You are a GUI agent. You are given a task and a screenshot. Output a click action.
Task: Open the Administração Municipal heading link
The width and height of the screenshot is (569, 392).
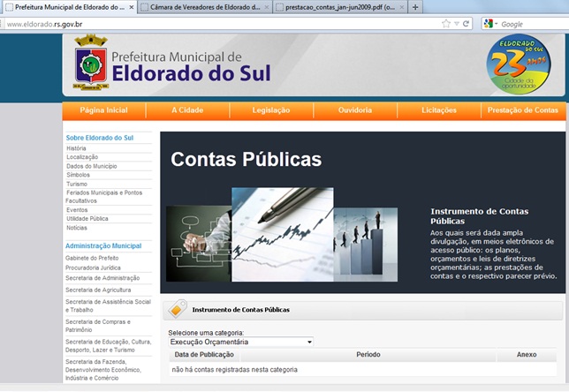tap(103, 245)
